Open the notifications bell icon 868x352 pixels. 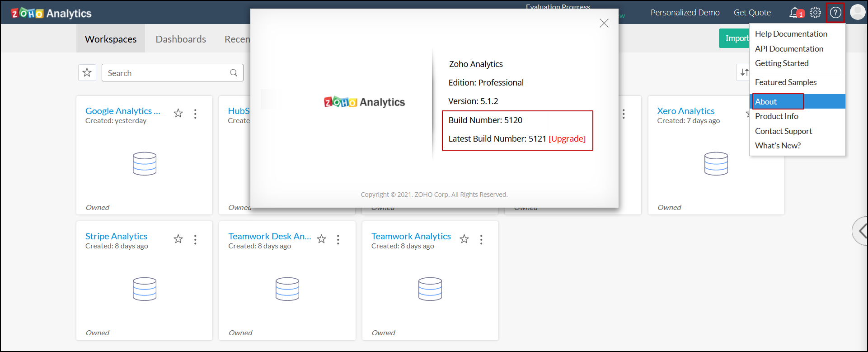794,13
